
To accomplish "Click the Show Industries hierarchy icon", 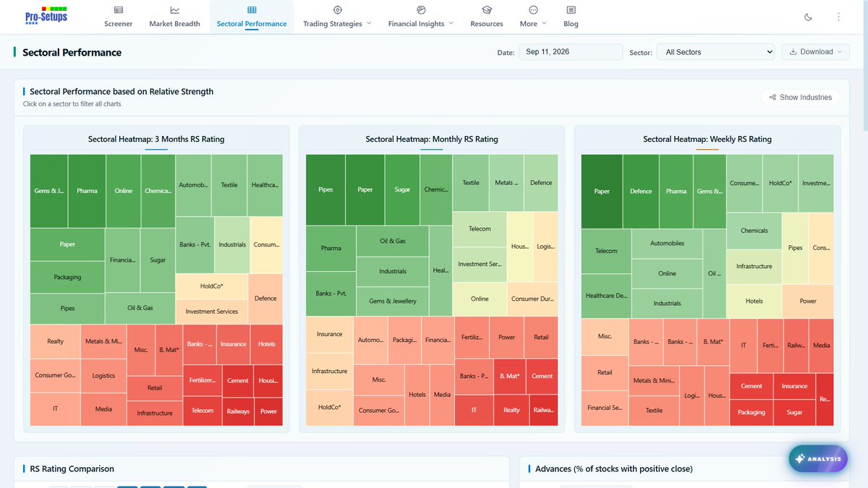I will click(x=773, y=98).
